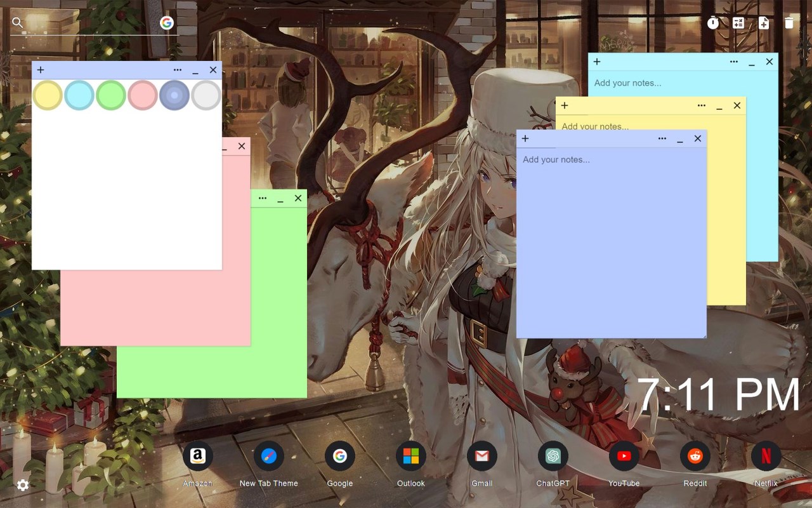Pick the pink note color swatch
This screenshot has width=812, height=508.
click(143, 95)
